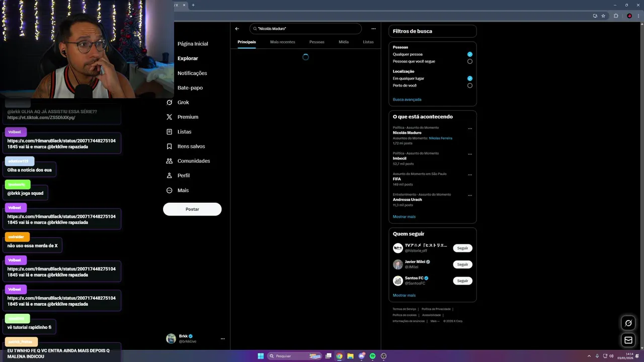Viewport: 644px width, 362px height.
Task: Click the "Nicolás Maduro" search field
Action: coord(305,29)
